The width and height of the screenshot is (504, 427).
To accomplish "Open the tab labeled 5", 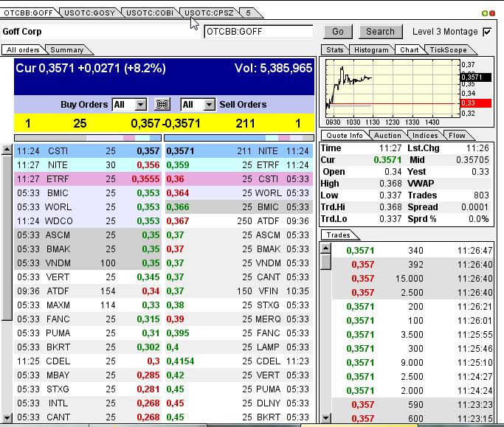I will [248, 13].
